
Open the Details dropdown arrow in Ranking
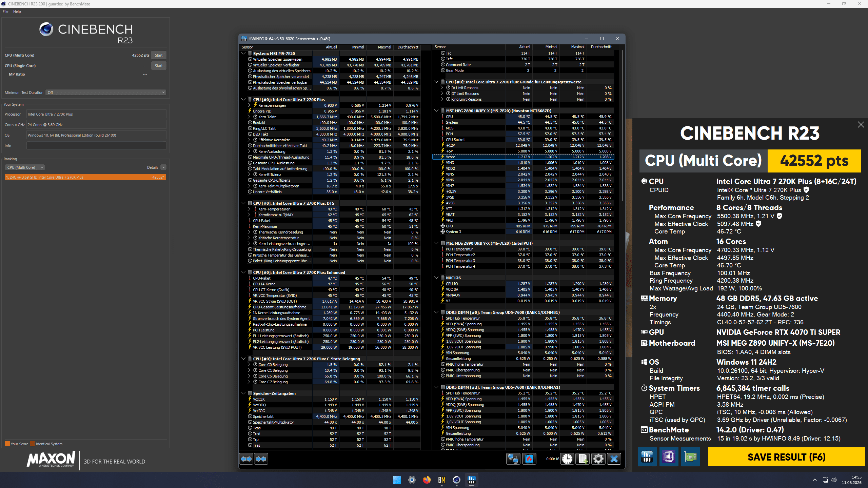163,167
